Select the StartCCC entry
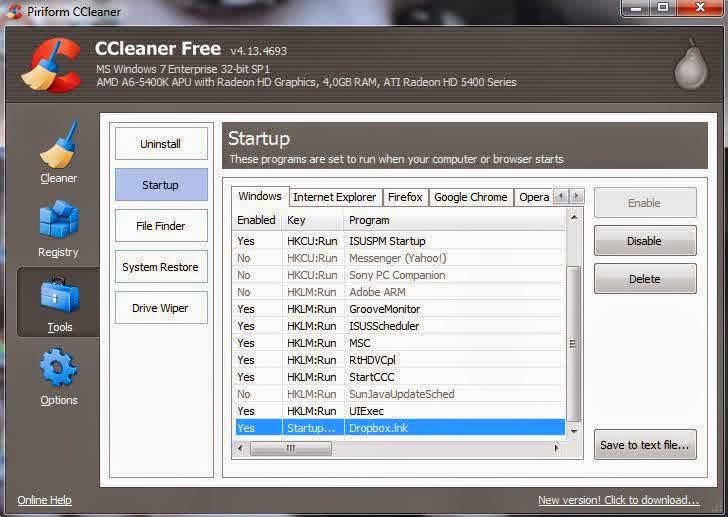 pos(400,377)
